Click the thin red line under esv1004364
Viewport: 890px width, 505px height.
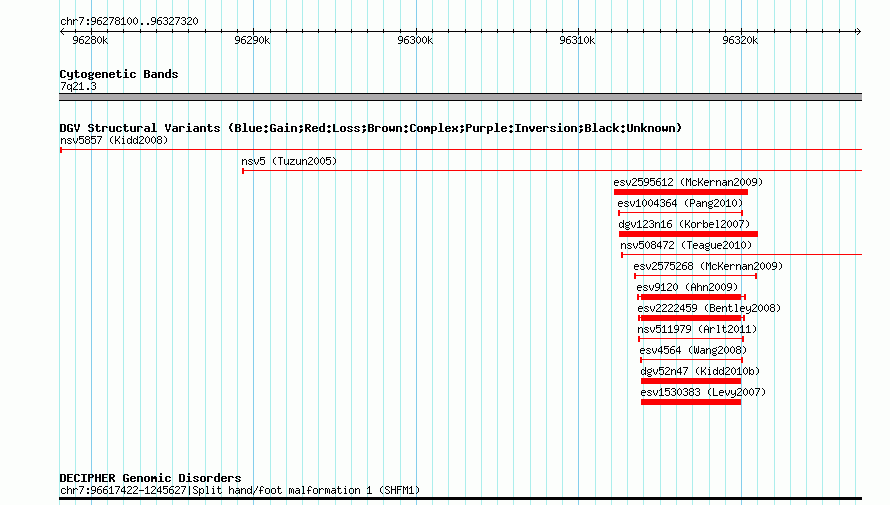(x=681, y=213)
